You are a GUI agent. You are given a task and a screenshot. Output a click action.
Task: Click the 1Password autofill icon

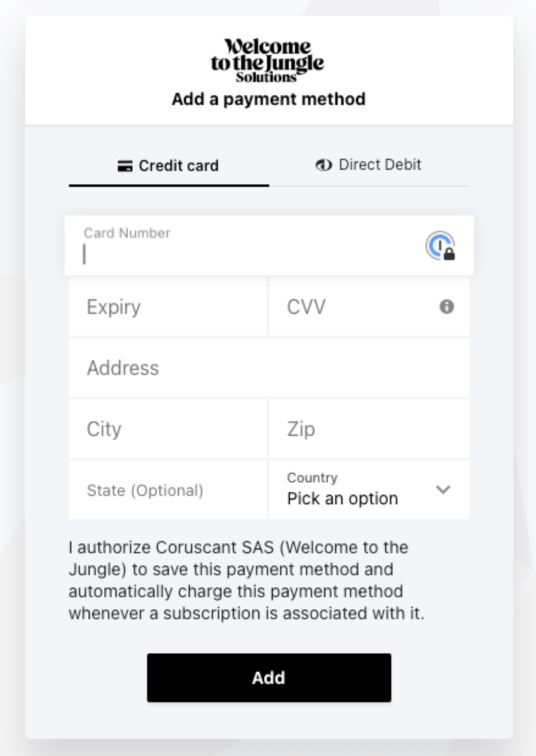click(440, 246)
